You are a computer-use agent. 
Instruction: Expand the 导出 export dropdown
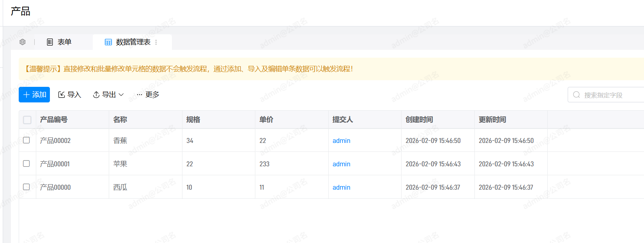(x=108, y=95)
